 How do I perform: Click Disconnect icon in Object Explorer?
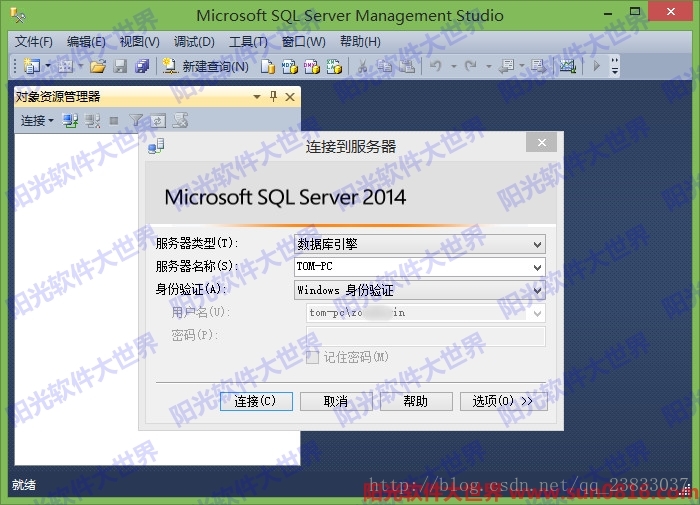click(92, 121)
